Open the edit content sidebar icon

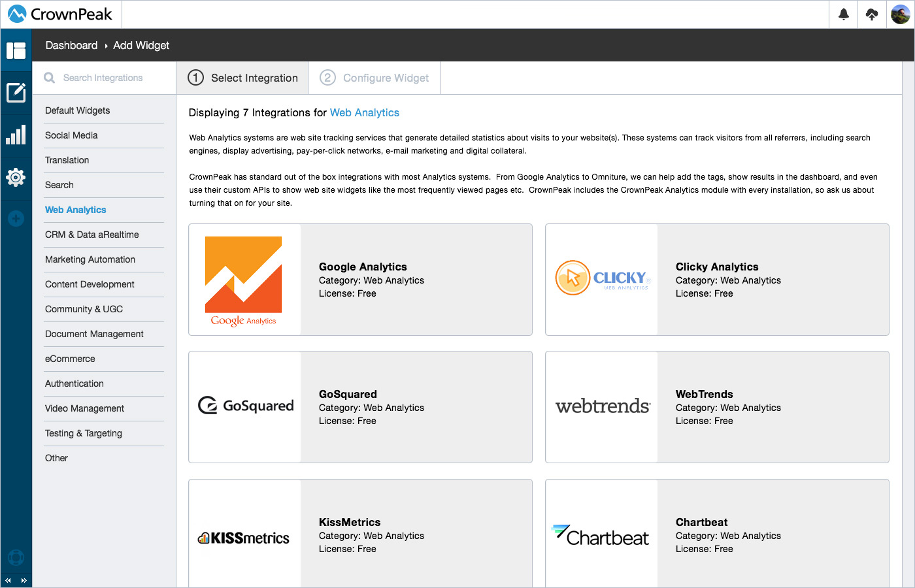coord(16,92)
